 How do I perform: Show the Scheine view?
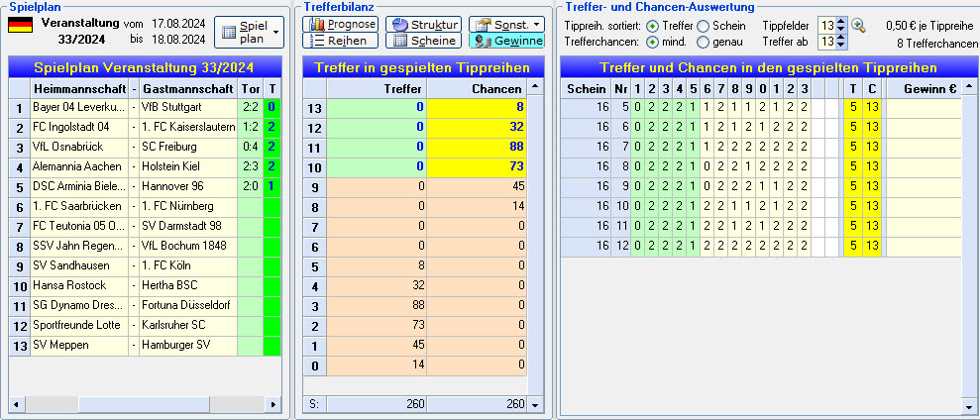tap(424, 41)
